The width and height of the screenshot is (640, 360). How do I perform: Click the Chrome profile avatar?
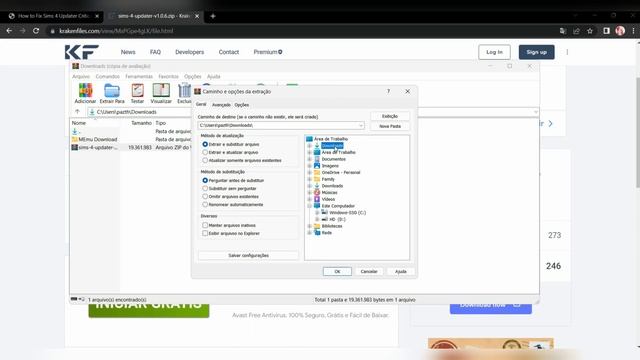(x=620, y=31)
